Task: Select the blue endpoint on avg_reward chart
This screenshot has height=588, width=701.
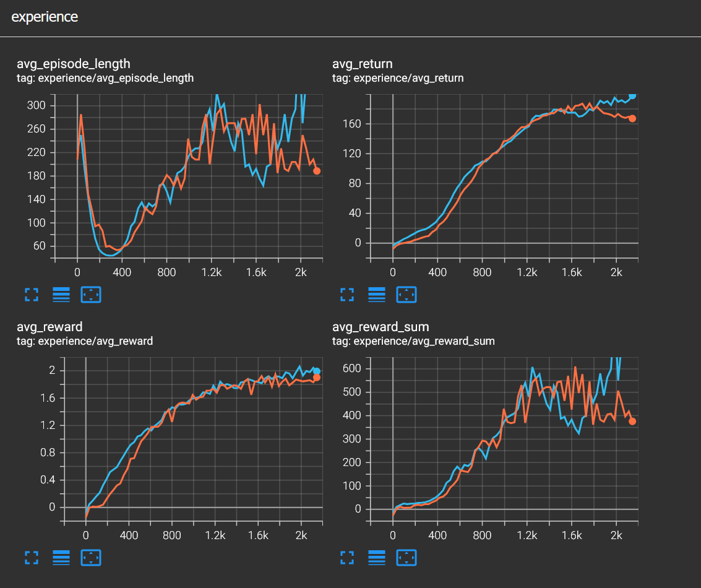Action: 317,371
